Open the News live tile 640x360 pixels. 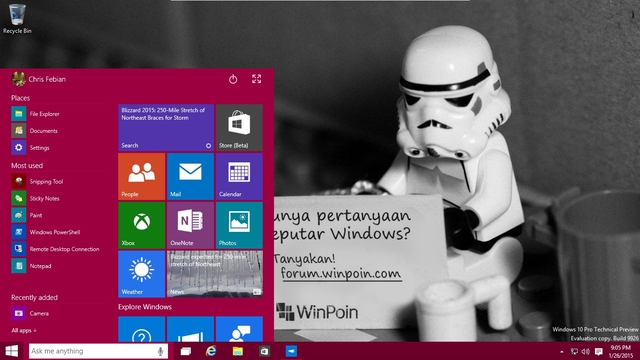click(x=215, y=274)
